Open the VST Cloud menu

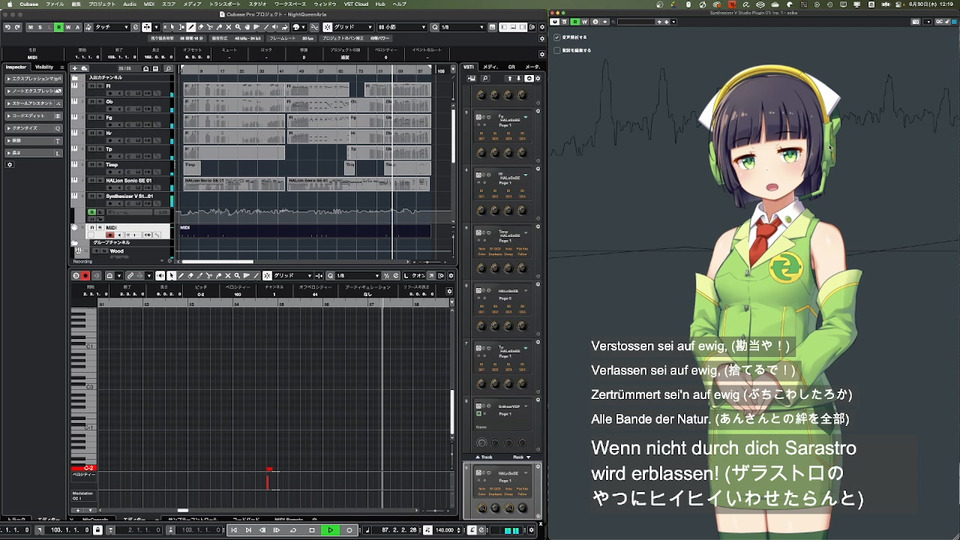click(x=356, y=4)
